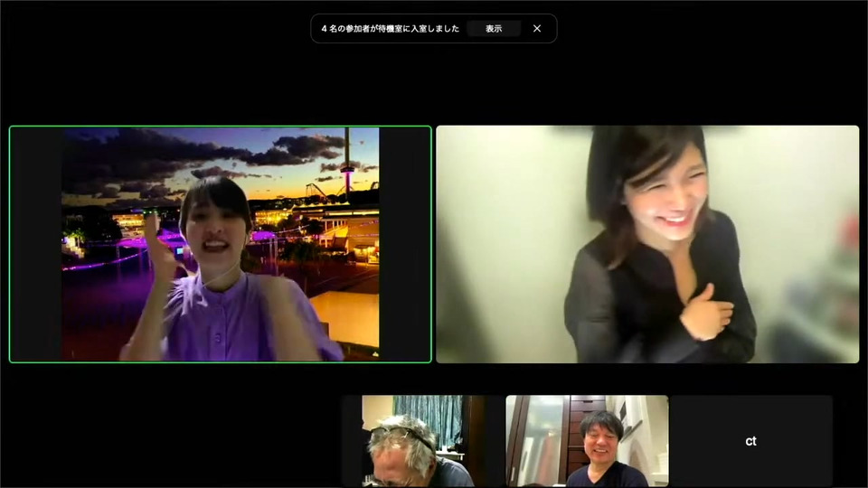Image resolution: width=868 pixels, height=488 pixels.
Task: Dismiss the waiting room notification with X
Action: [537, 29]
